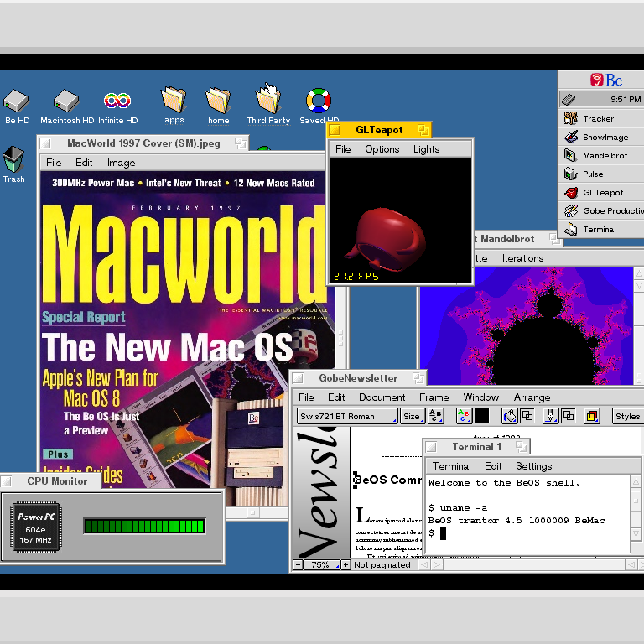Open the font dropdown Swis721 BT Roman
Image resolution: width=644 pixels, height=644 pixels.
coord(347,416)
